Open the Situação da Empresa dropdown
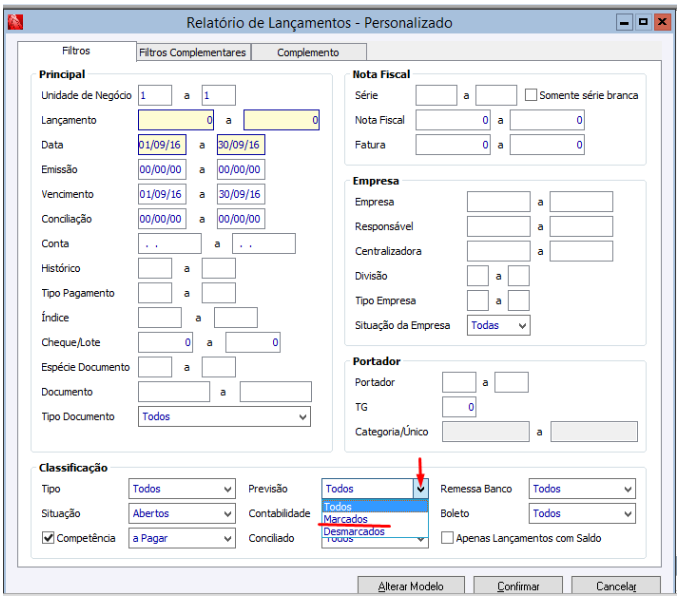The width and height of the screenshot is (681, 596). point(499,325)
